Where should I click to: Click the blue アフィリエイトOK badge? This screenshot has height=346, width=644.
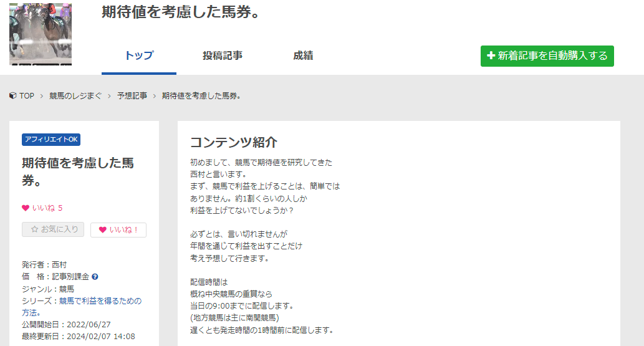[x=51, y=140]
